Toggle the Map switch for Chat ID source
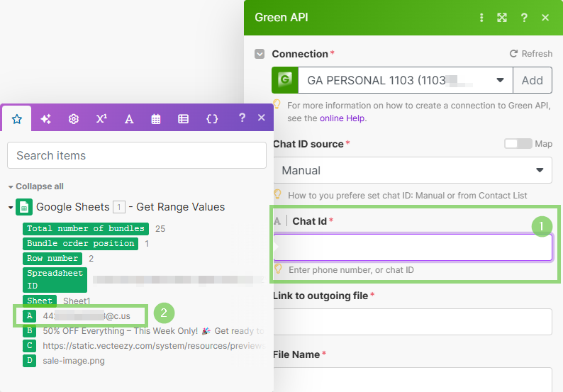The image size is (563, 392). [518, 144]
